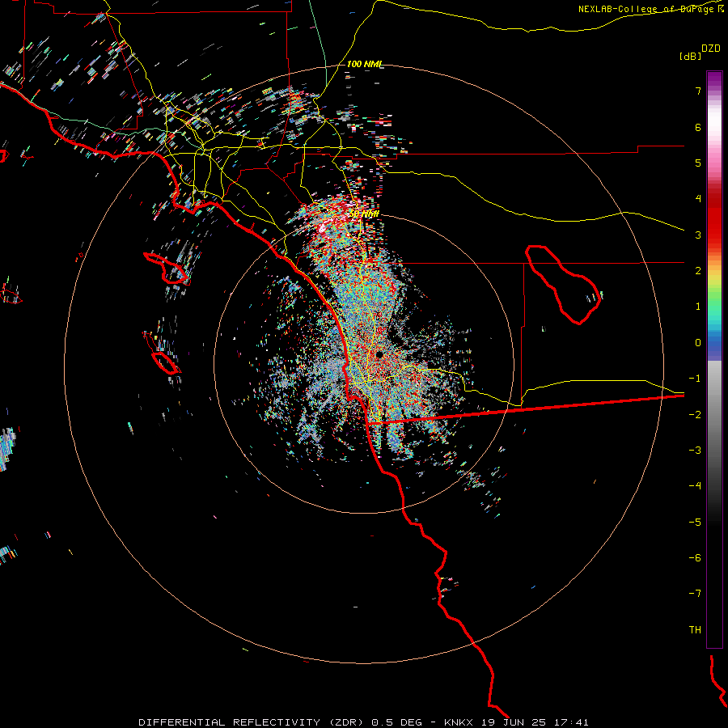Click the -2 dB scale label

click(x=695, y=415)
